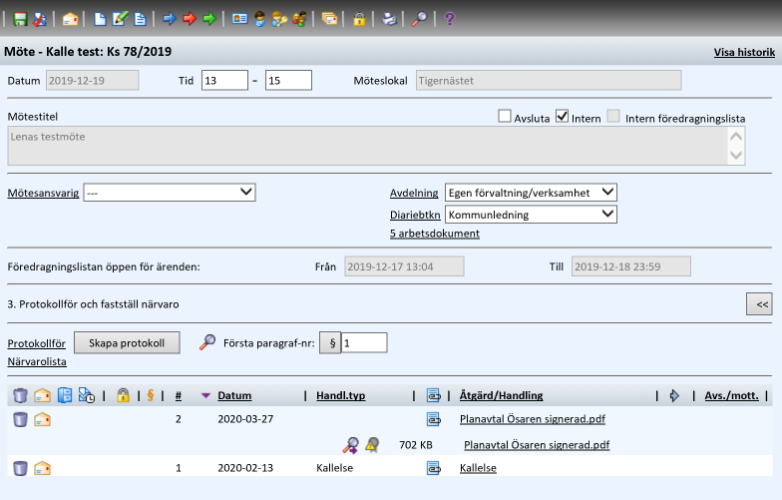This screenshot has width=782, height=500.
Task: Click envelope icon on the Kallelse row
Action: point(42,468)
